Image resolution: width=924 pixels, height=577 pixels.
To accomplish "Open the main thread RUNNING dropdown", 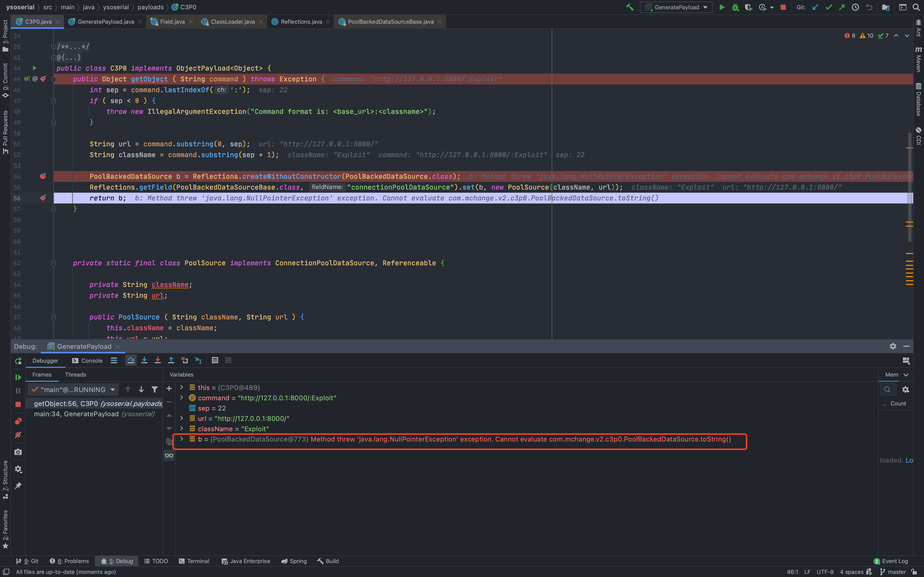I will [x=73, y=390].
